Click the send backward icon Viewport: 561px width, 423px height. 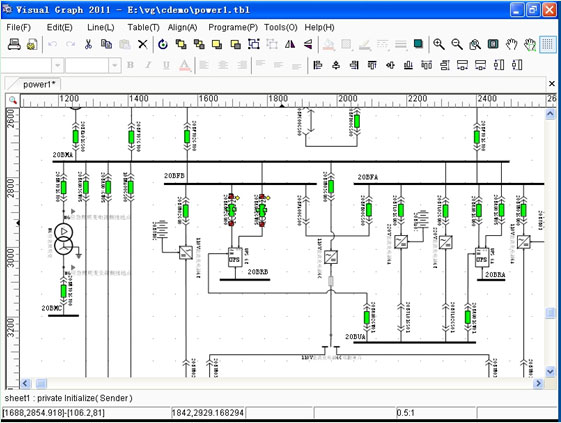point(235,44)
